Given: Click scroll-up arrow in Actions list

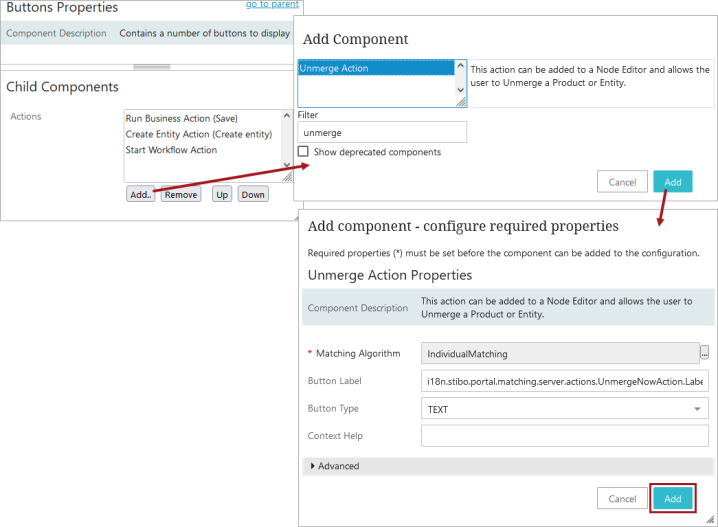Looking at the screenshot, I should coord(287,115).
